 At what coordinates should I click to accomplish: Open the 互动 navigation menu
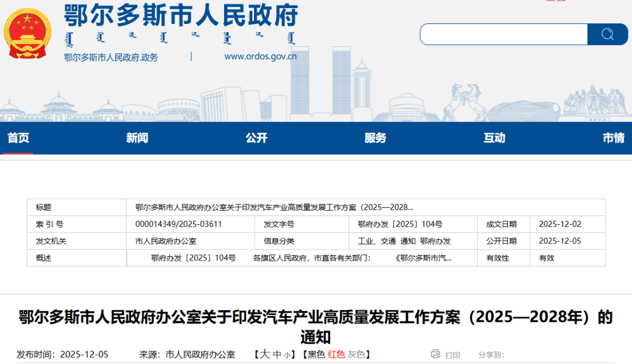point(495,138)
